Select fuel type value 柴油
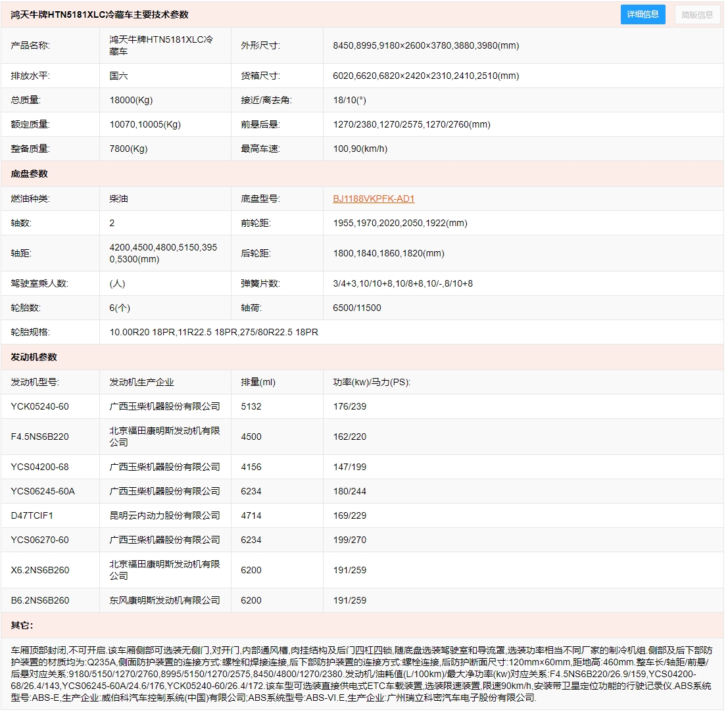 (x=119, y=200)
